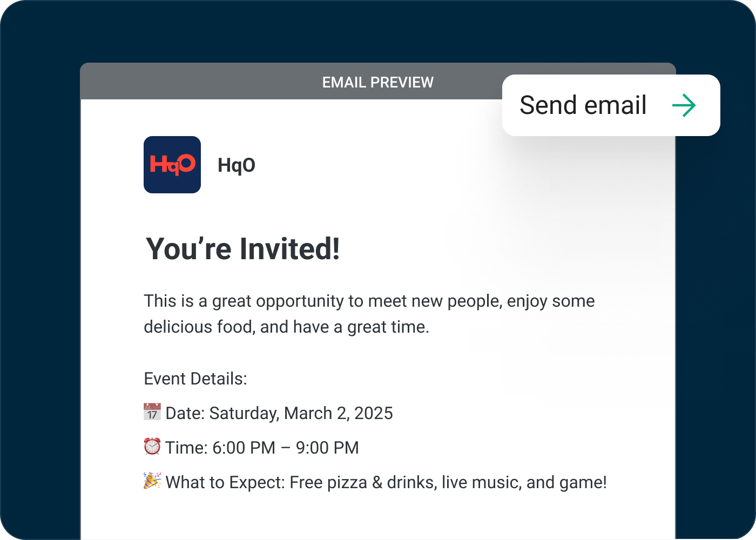
Task: Click the HqO logo image
Action: click(172, 165)
